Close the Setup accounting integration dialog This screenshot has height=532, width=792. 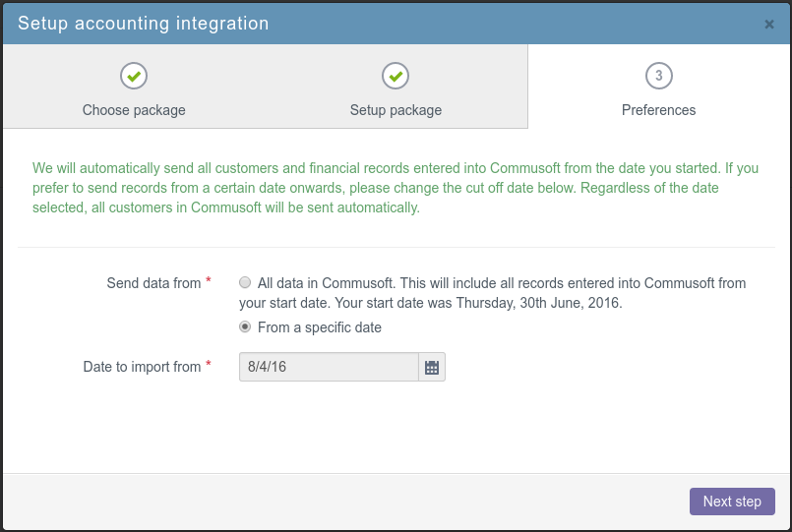pos(768,25)
